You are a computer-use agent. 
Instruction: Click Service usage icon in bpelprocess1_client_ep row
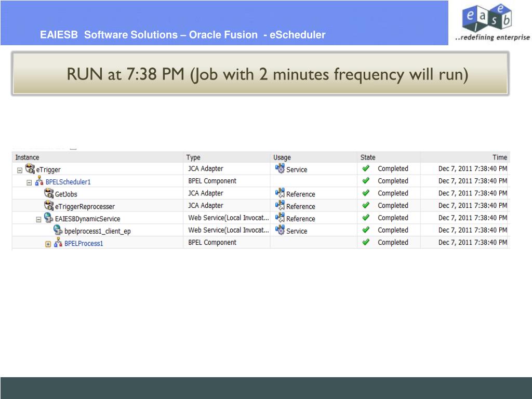coord(280,230)
